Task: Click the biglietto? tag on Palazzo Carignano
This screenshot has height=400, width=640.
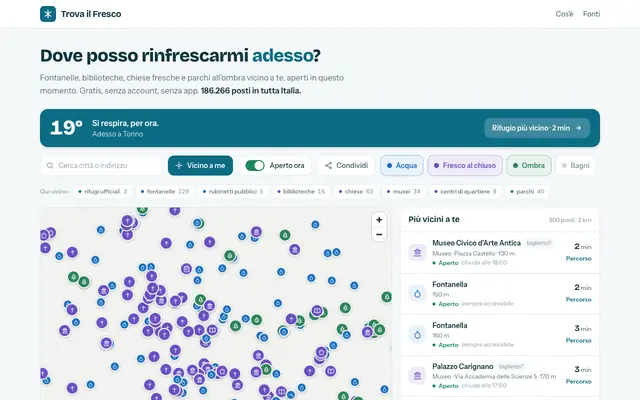Action: (511, 367)
